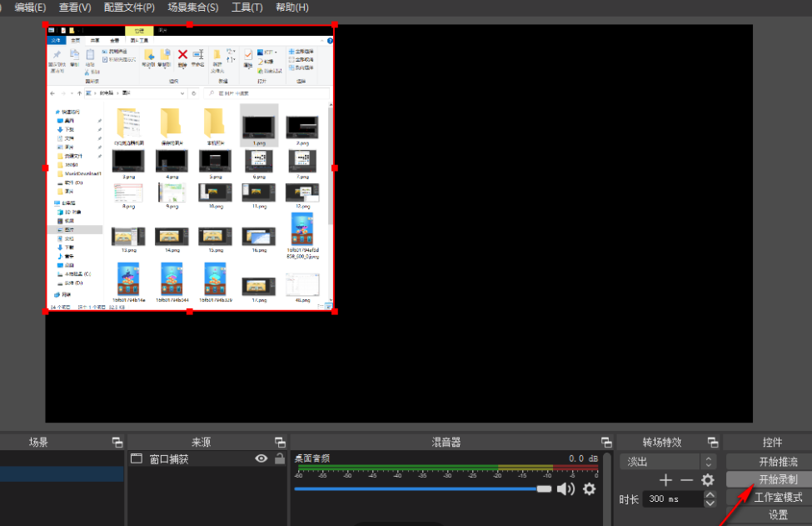
Task: Open the 编辑(E) menu
Action: coord(30,8)
